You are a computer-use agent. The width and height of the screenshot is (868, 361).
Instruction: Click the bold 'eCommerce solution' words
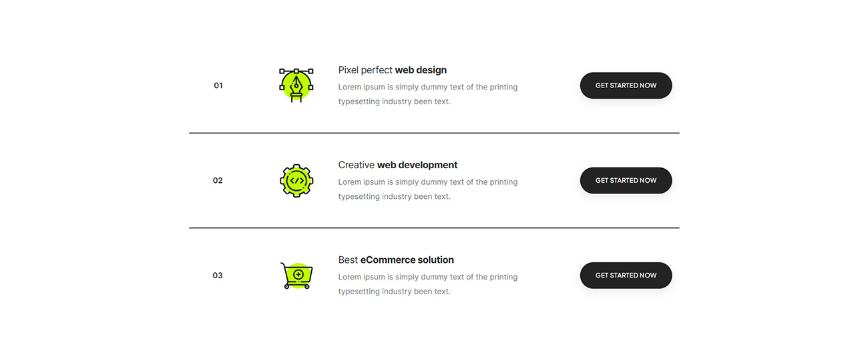pos(407,260)
